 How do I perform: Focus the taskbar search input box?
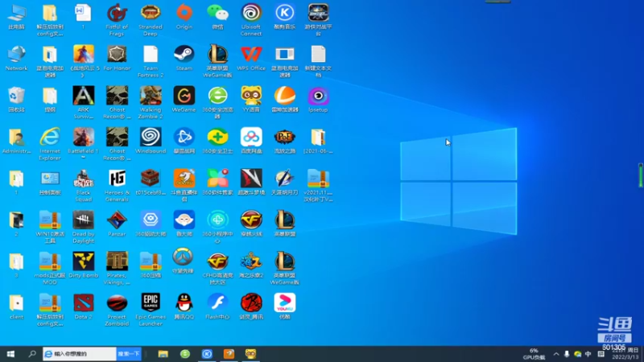pyautogui.click(x=80, y=354)
